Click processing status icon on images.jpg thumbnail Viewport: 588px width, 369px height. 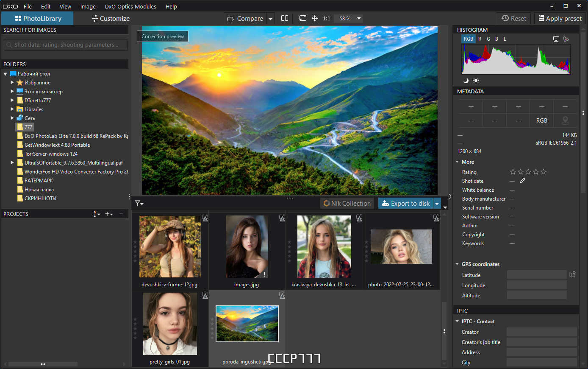282,218
